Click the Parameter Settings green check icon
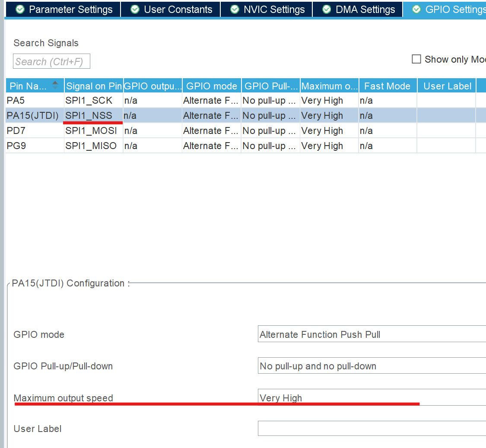 click(x=20, y=10)
